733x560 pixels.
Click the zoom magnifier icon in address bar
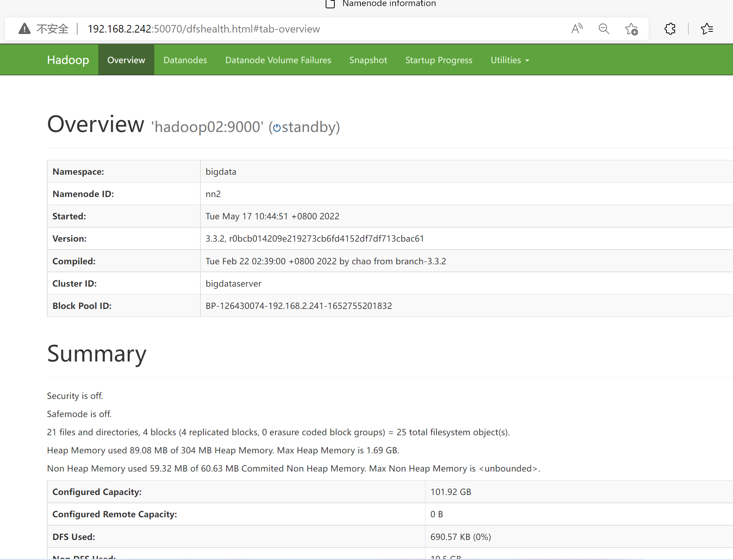click(x=604, y=29)
